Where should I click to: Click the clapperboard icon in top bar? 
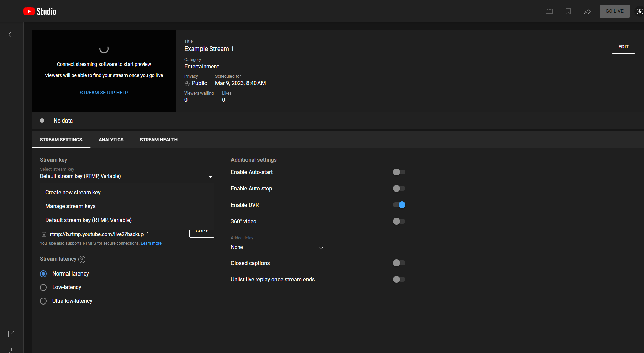(549, 11)
